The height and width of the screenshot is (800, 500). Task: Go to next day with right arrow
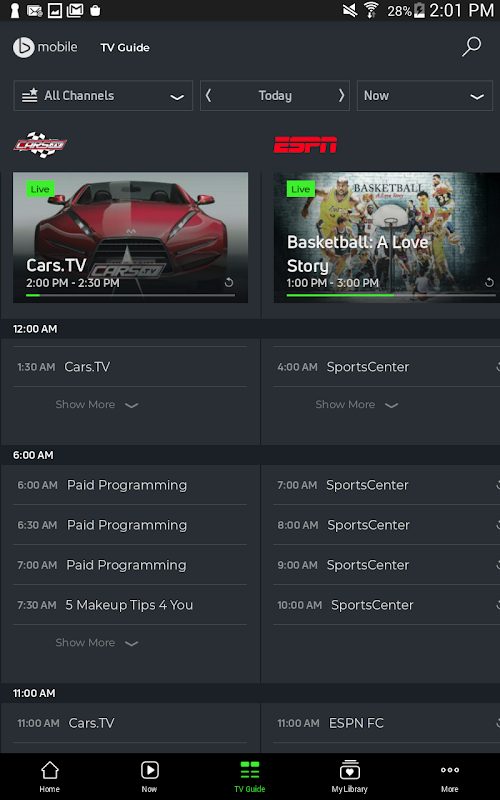341,95
